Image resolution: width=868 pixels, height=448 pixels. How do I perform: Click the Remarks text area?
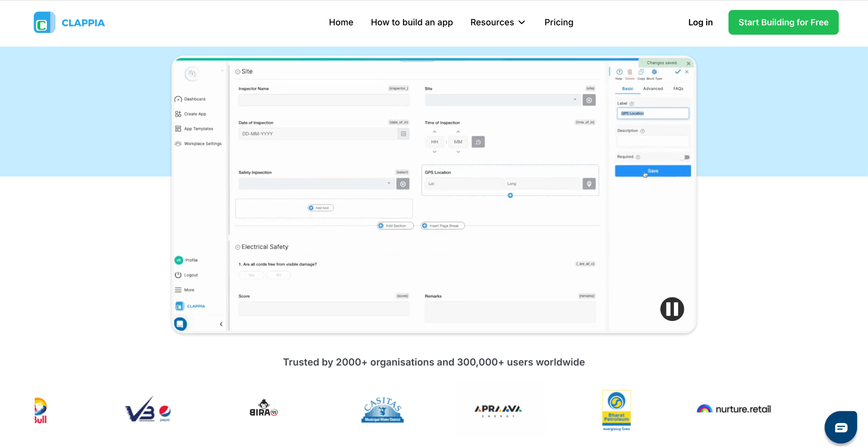[510, 312]
